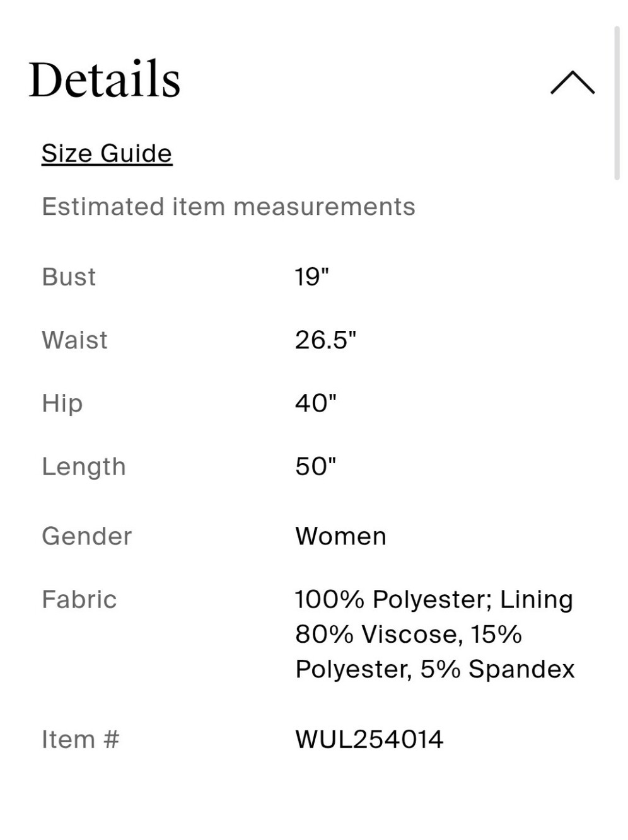628x840 pixels.
Task: Select the Hip value 40"
Action: 316,403
